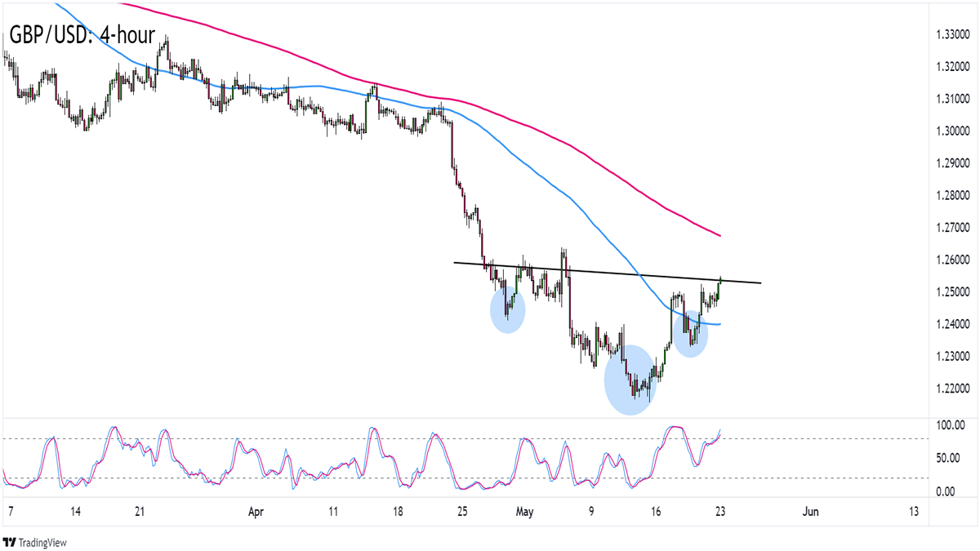Select the black neckline trend line
The width and height of the screenshot is (980, 551).
click(608, 273)
